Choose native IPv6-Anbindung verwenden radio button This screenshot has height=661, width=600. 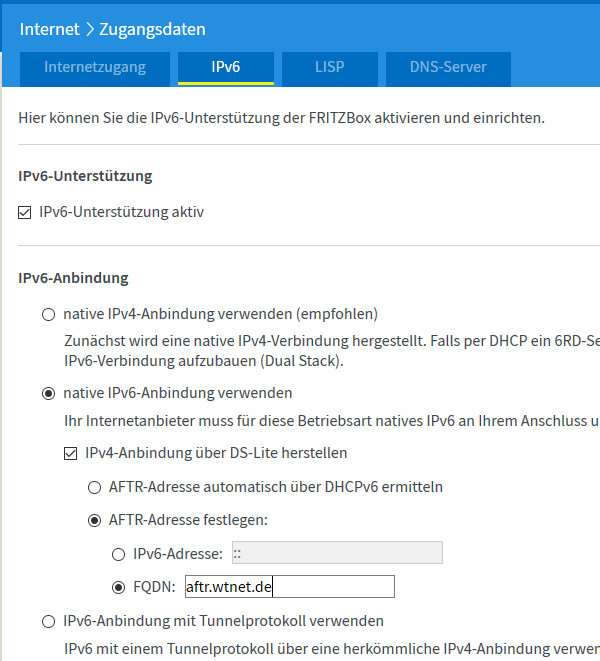(48, 393)
